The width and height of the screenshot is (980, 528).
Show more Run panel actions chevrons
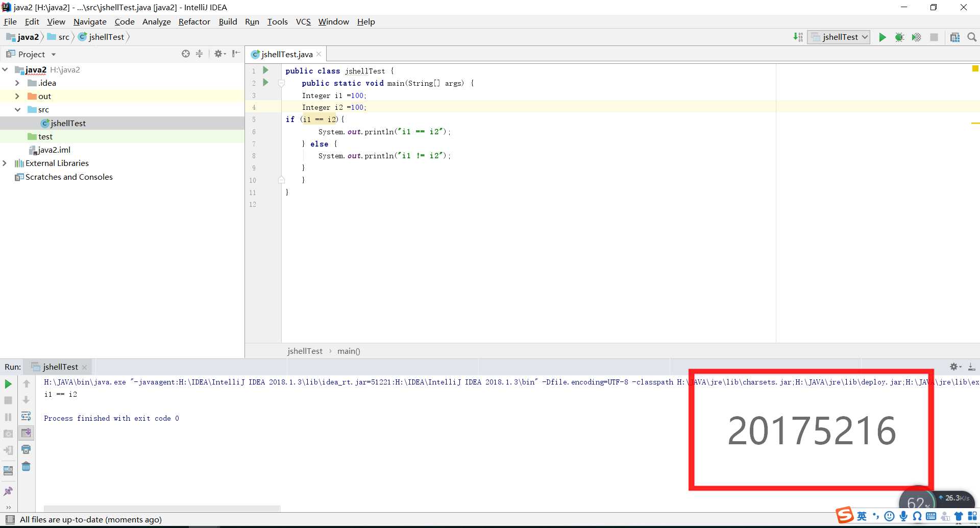pyautogui.click(x=8, y=507)
